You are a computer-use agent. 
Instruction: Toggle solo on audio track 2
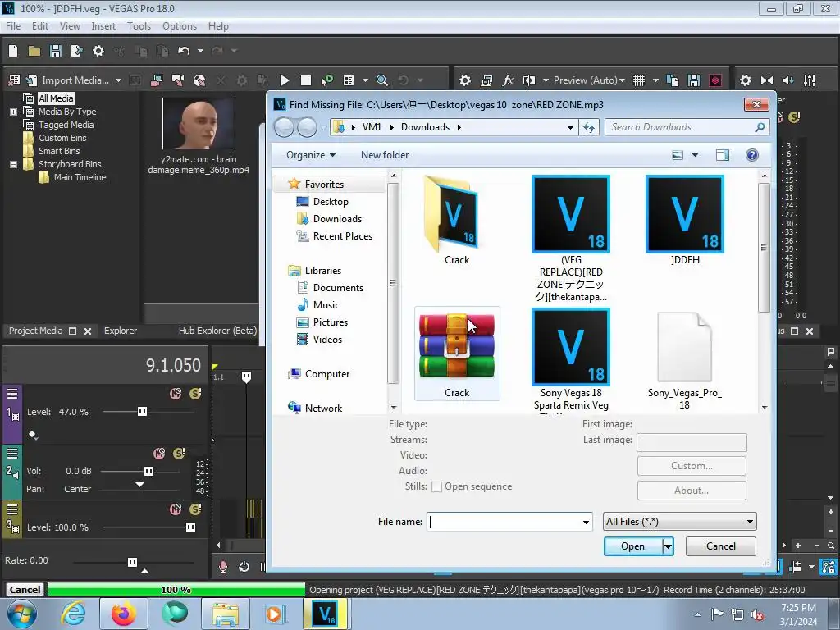180,454
